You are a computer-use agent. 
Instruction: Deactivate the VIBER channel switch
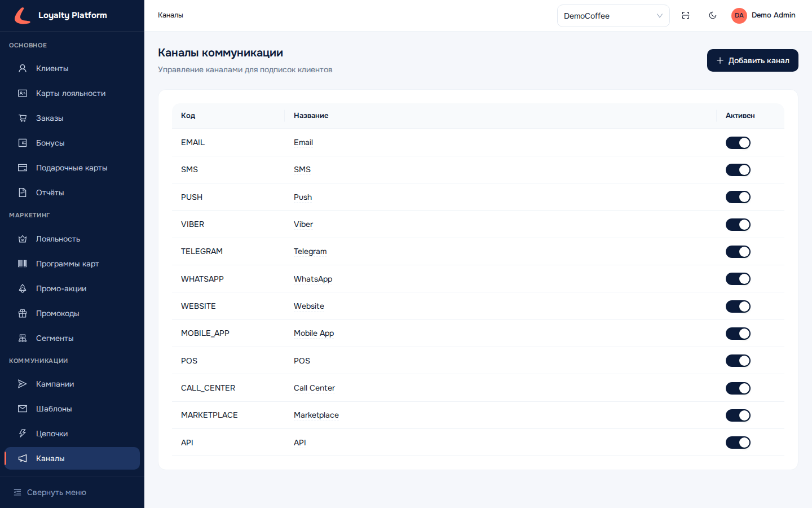coord(738,225)
